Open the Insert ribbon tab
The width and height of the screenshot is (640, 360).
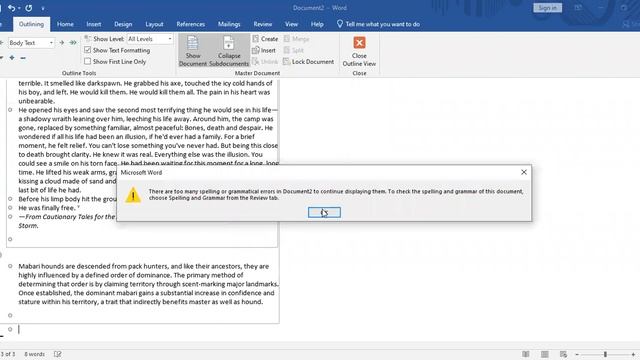pos(93,24)
